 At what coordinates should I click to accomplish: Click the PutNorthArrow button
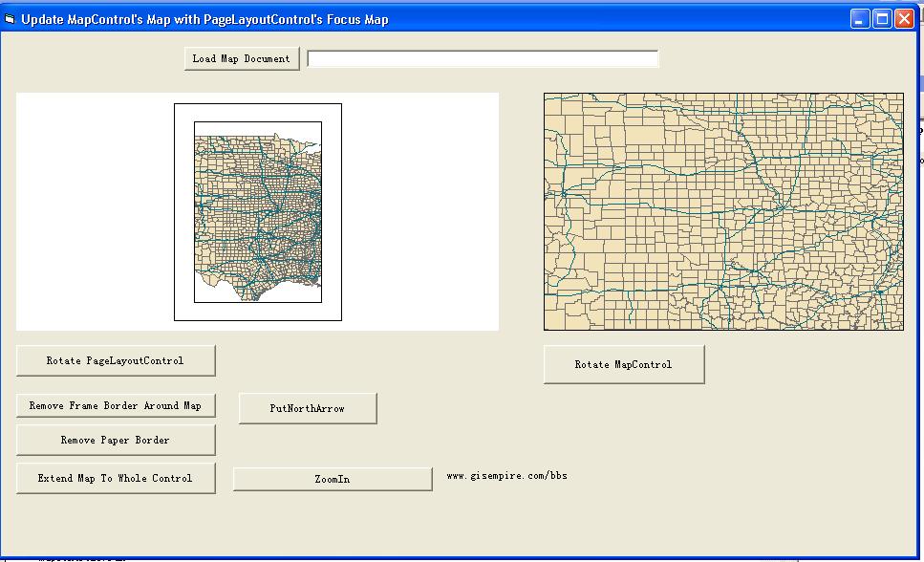[x=308, y=408]
